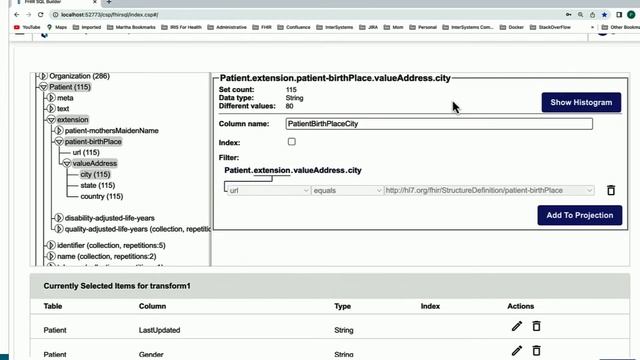
Task: Collapse the Patient (115) node
Action: (43, 87)
